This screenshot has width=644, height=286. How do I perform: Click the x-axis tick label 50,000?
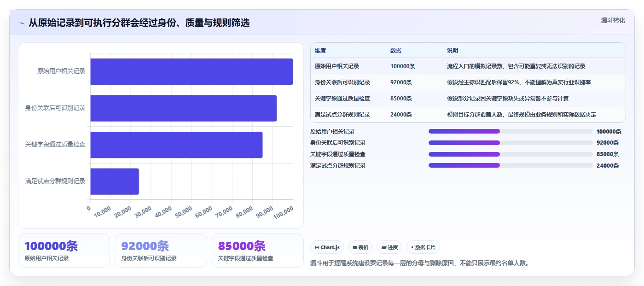(184, 212)
